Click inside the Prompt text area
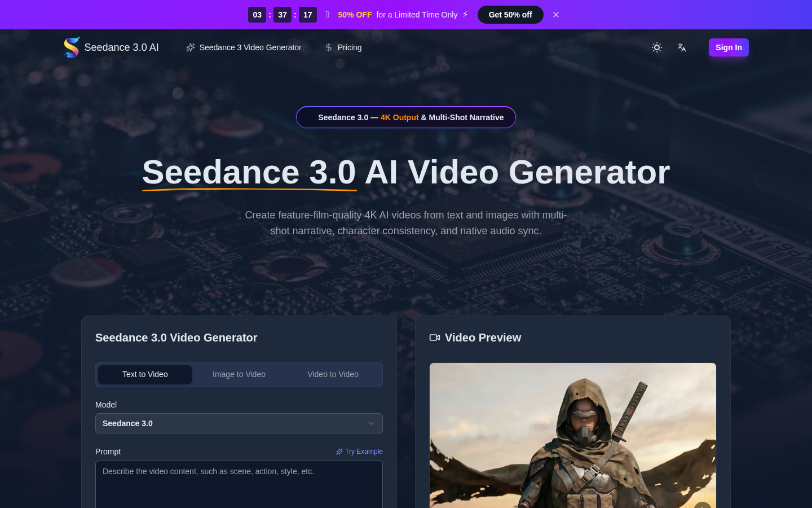This screenshot has width=812, height=508. click(239, 484)
